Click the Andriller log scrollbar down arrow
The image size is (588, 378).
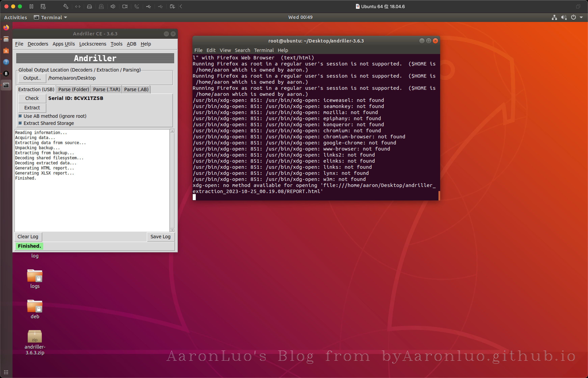(172, 230)
